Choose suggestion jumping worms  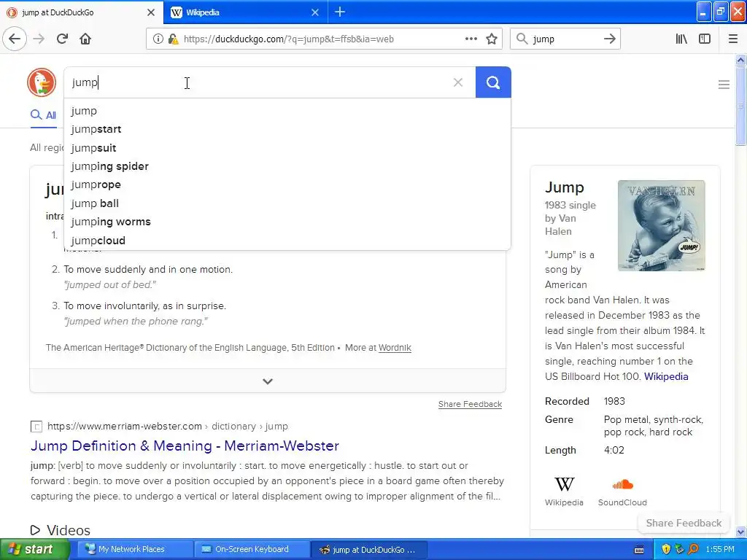click(287, 222)
